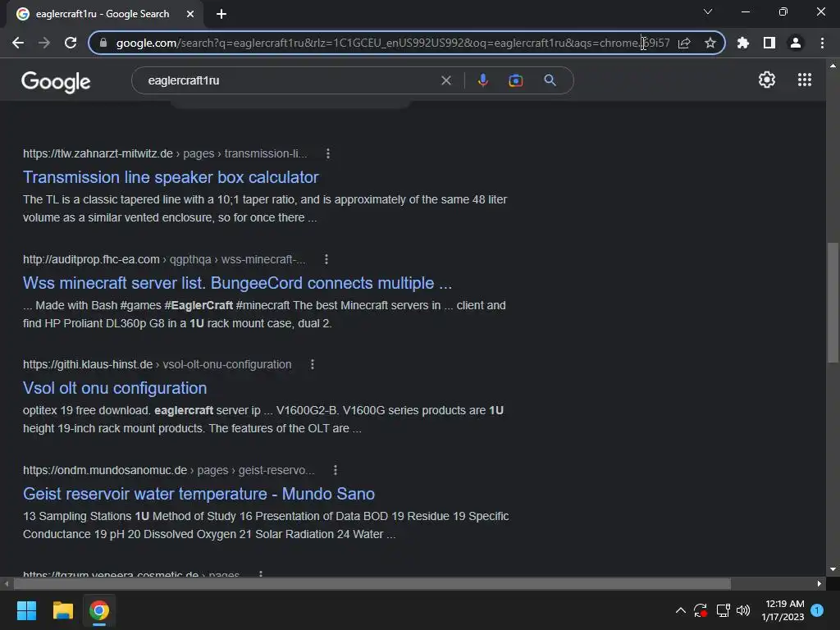This screenshot has height=630, width=840.
Task: Click the Chrome taskbar icon
Action: (x=99, y=610)
